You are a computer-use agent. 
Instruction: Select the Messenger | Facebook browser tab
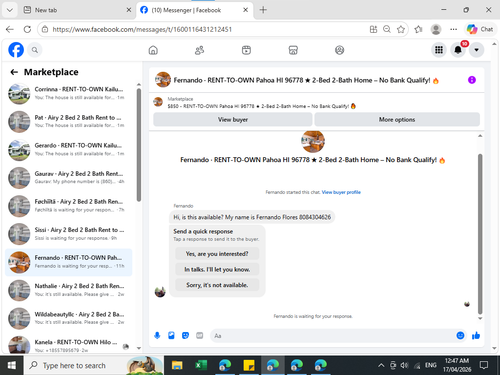click(x=195, y=10)
